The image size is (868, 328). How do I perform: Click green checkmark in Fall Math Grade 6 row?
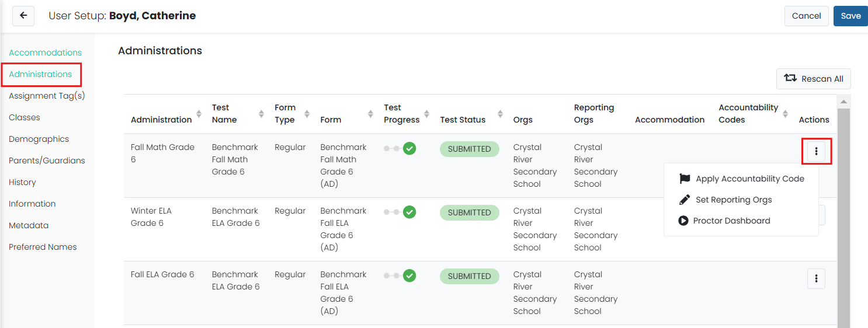(x=409, y=148)
